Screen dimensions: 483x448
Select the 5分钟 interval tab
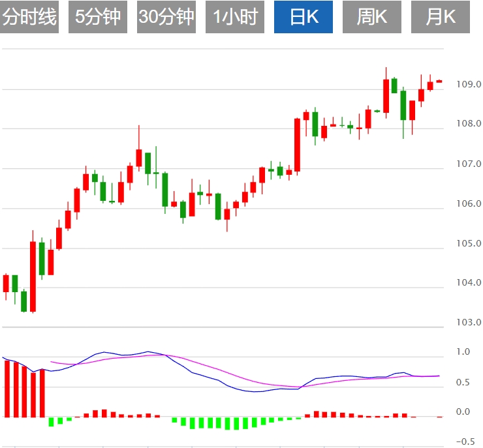point(98,17)
